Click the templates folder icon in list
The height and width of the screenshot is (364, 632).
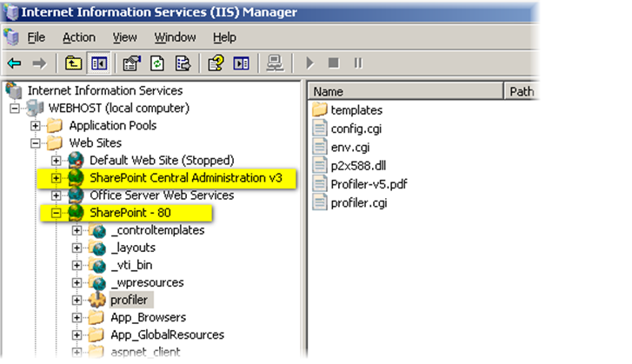[320, 109]
